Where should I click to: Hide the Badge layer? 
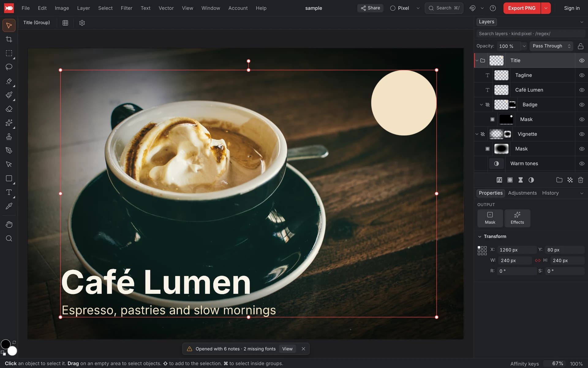(582, 105)
